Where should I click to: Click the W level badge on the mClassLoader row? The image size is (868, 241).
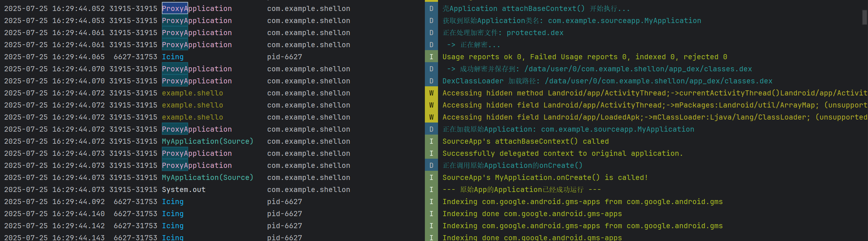coord(431,117)
